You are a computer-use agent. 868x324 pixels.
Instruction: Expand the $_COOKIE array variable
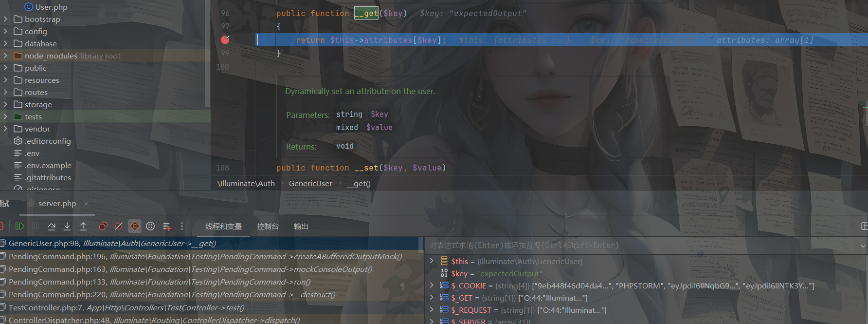click(432, 286)
